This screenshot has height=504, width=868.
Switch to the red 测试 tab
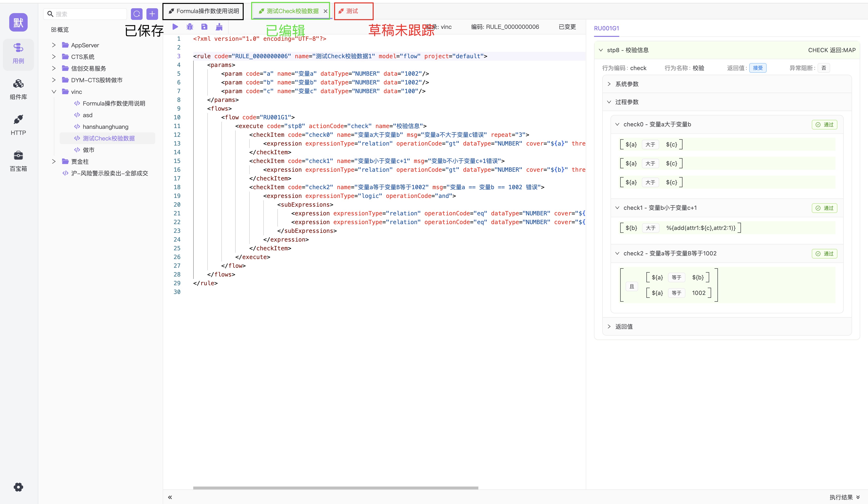point(352,11)
